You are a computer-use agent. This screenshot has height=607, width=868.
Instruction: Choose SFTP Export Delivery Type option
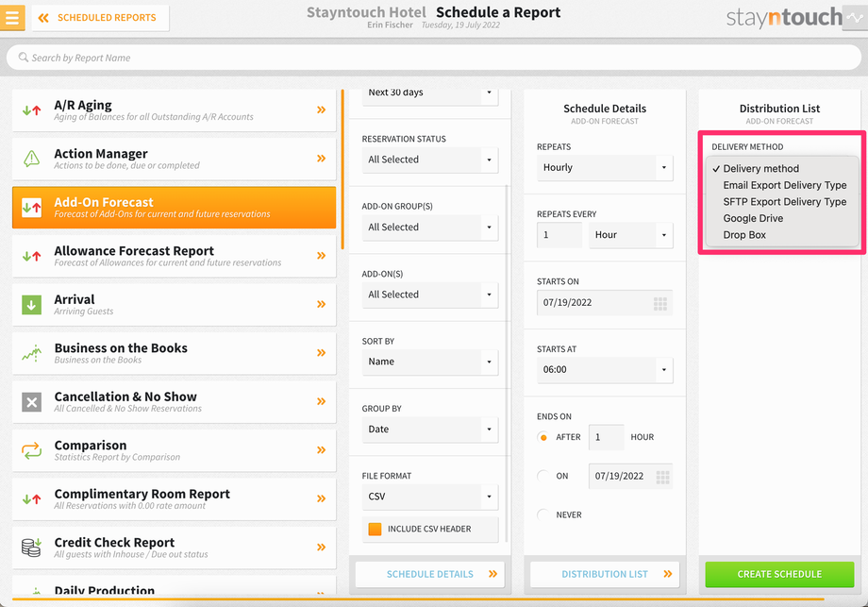782,202
